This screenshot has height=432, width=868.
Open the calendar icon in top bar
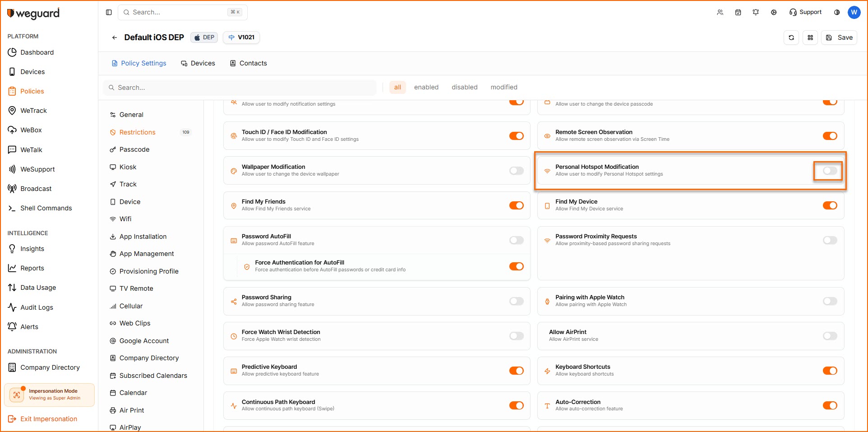738,12
